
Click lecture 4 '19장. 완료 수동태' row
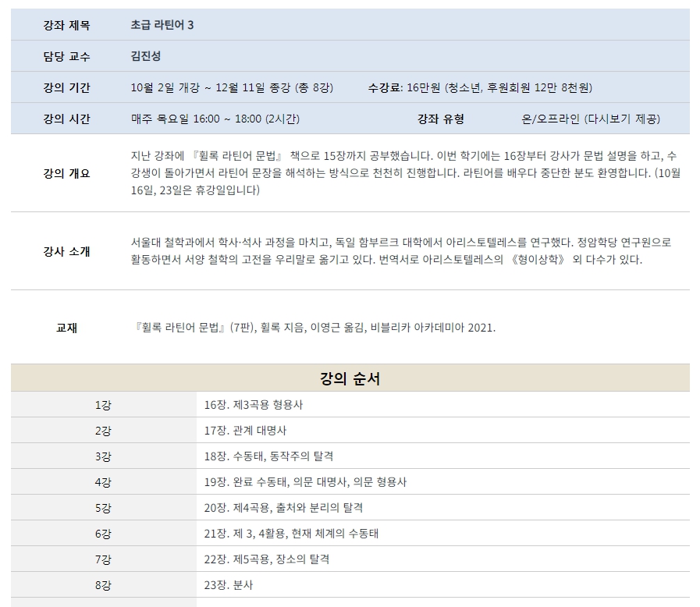coord(305,482)
